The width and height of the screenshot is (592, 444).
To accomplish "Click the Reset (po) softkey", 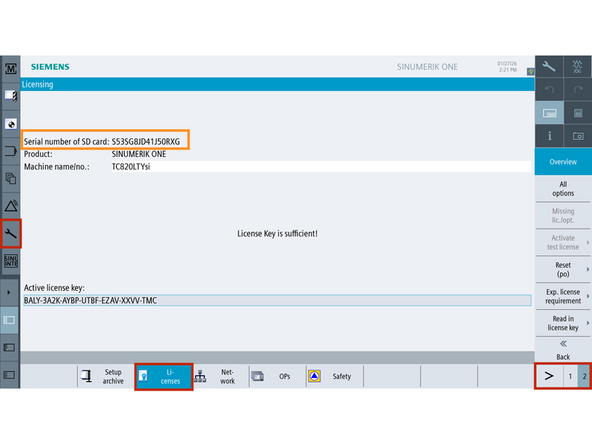I will coord(563,270).
